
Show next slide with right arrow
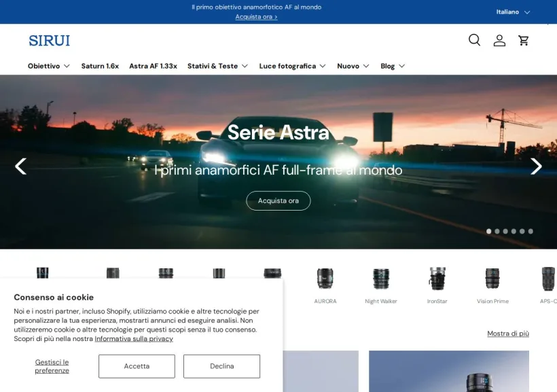point(536,166)
